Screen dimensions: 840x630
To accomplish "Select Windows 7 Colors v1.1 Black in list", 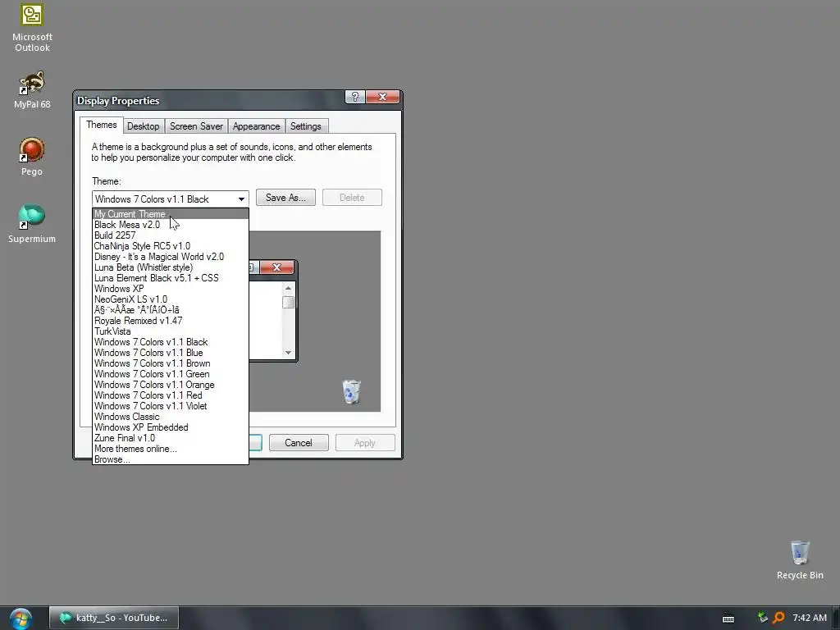I will pyautogui.click(x=171, y=342).
